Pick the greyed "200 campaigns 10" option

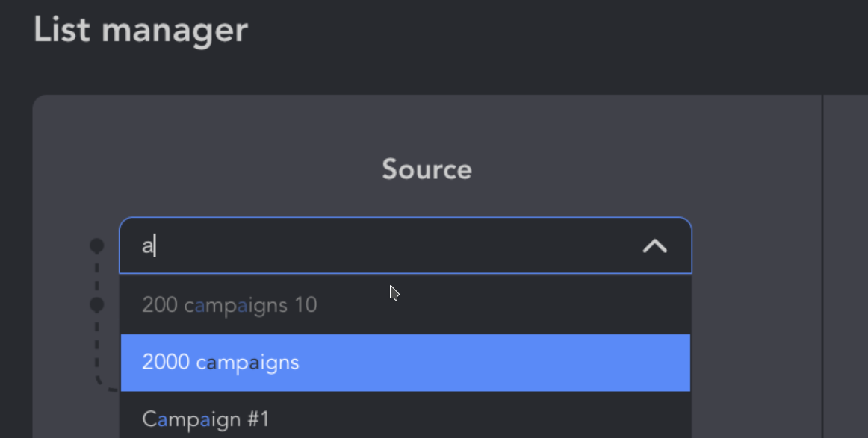pyautogui.click(x=405, y=305)
